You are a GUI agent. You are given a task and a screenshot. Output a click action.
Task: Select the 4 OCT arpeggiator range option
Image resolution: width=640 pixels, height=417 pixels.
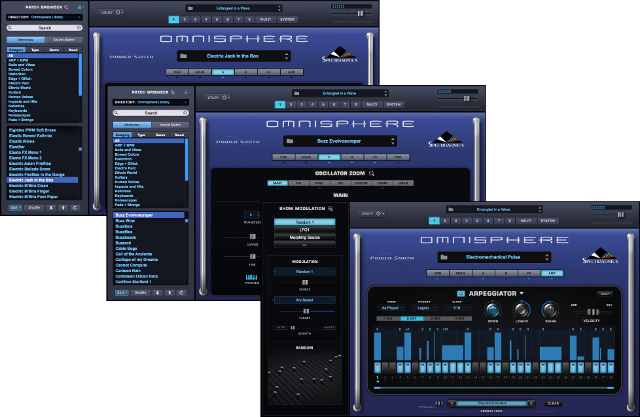click(460, 318)
